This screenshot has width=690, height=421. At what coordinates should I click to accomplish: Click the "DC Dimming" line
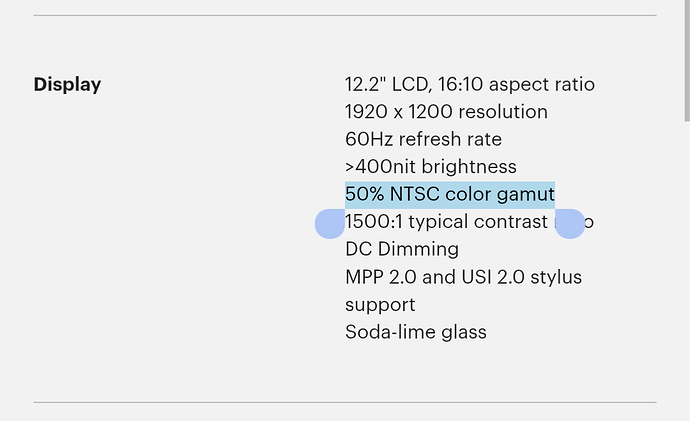pos(402,249)
